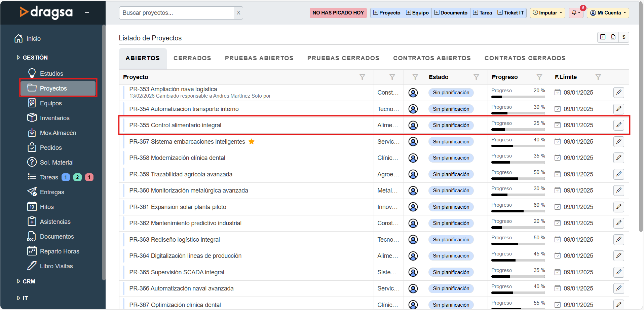Click the dollar sign icon in list header
The height and width of the screenshot is (310, 644).
[x=624, y=37]
